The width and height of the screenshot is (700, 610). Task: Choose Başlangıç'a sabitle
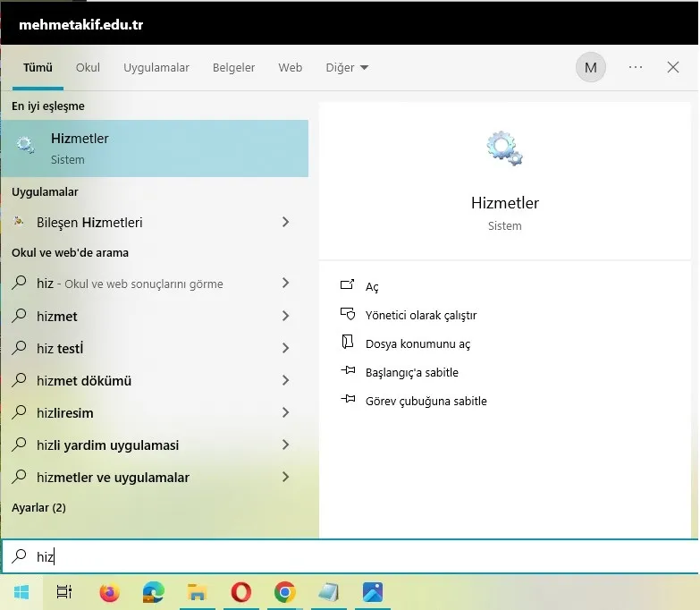[411, 372]
